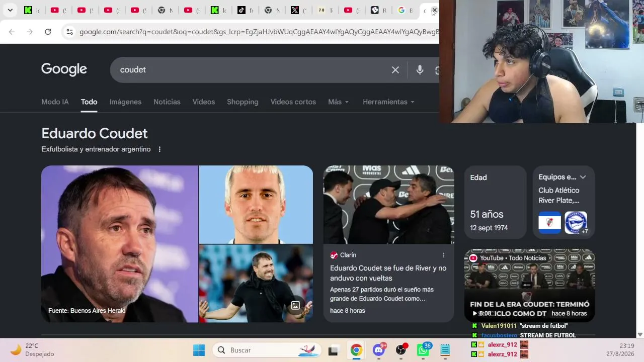Open Notepad from the taskbar
The width and height of the screenshot is (644, 362).
click(x=445, y=350)
